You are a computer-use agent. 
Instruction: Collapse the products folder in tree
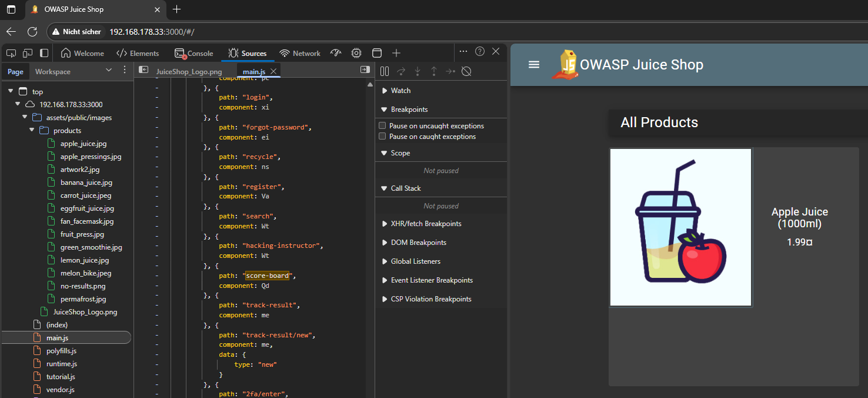(x=32, y=131)
